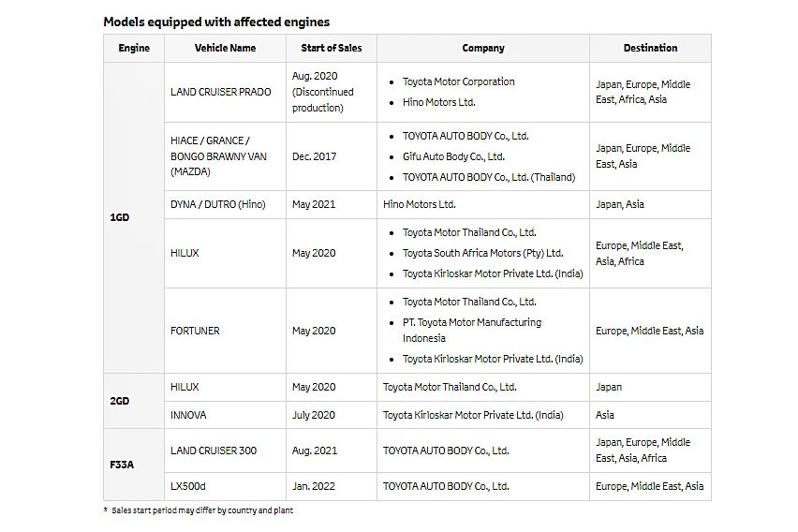Select the LAND CRUISER PRADO cell
This screenshot has height=532, width=798.
[x=221, y=92]
